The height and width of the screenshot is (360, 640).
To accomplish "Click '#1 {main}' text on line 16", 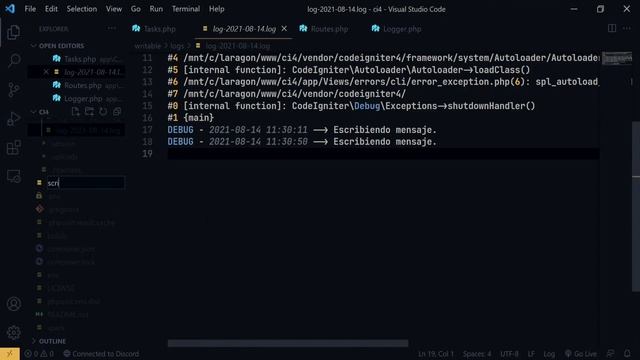I will 191,118.
